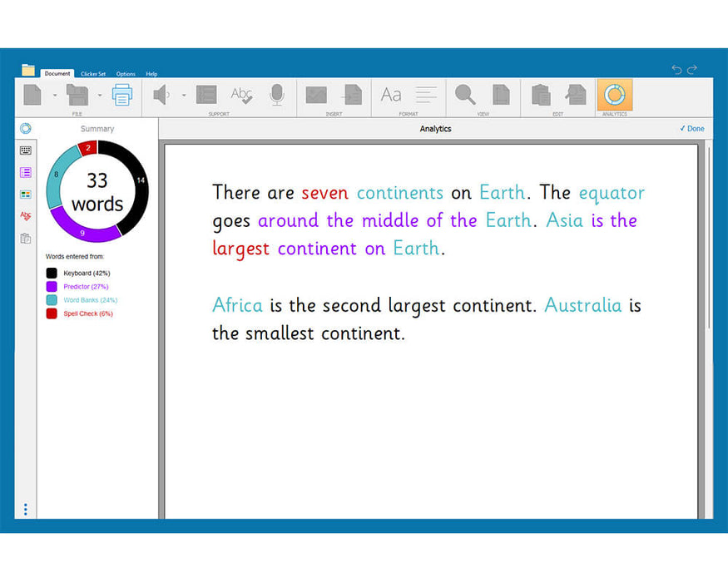Click the microphone Voice Notes icon
The image size is (728, 582).
[277, 95]
